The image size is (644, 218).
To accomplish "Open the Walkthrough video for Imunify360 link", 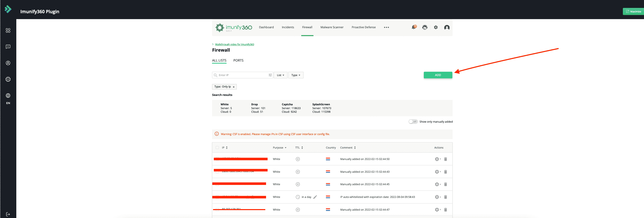I will pos(234,44).
